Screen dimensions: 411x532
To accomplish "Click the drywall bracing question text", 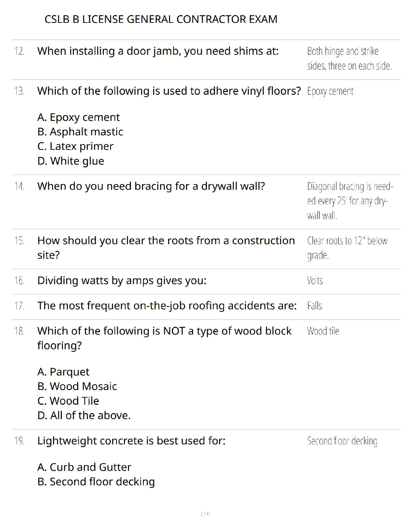I will tap(151, 186).
